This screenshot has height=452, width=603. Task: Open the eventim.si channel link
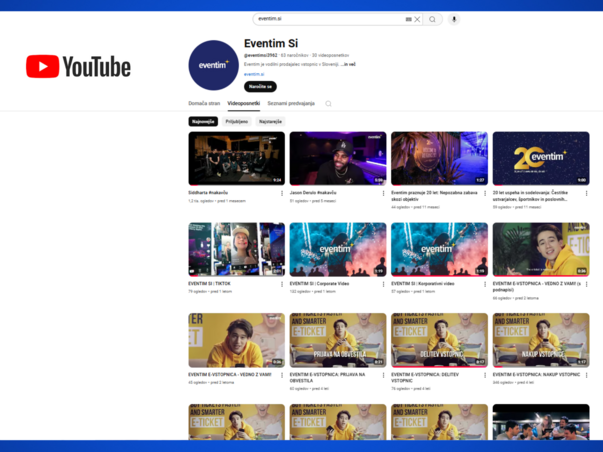click(x=254, y=74)
